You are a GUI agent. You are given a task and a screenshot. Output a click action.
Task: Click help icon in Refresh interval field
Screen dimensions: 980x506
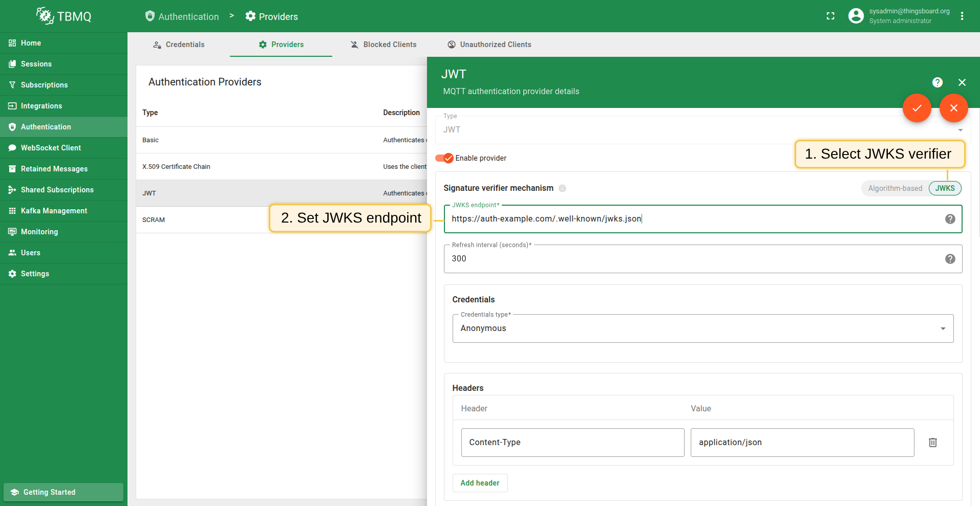[x=950, y=259]
